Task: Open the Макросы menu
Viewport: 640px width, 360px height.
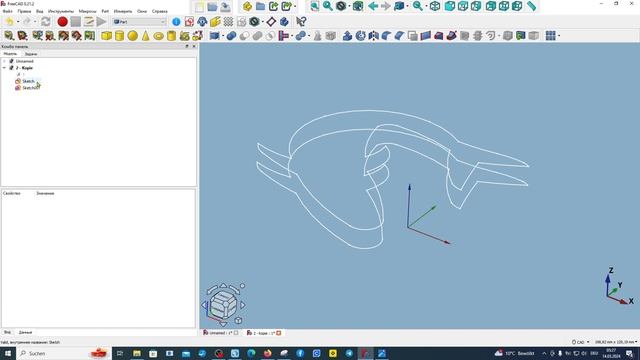Action: [87, 11]
